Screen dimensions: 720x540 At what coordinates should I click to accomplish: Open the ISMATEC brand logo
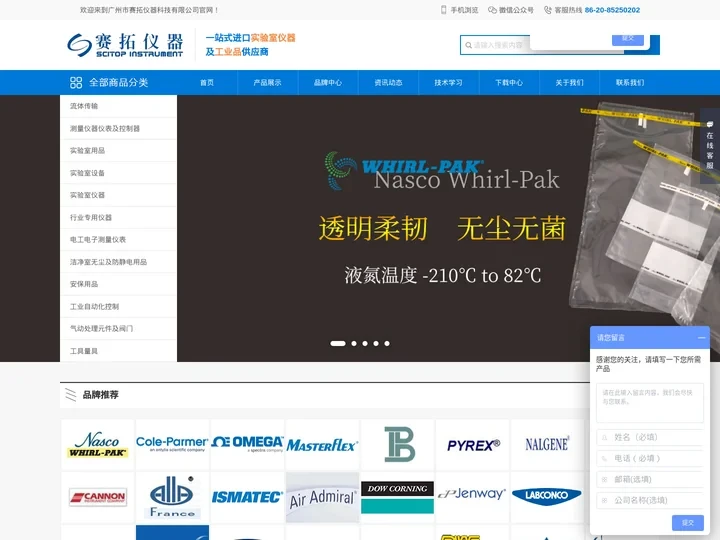tap(247, 497)
